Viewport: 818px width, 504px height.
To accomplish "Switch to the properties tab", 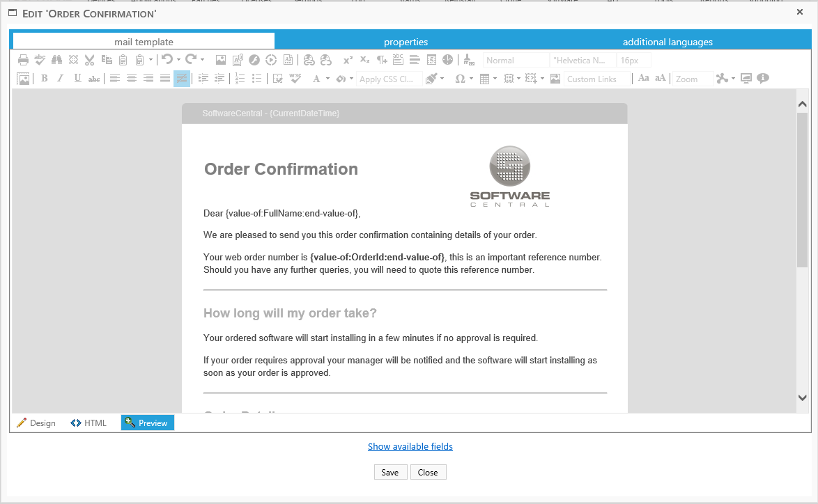I will click(x=406, y=42).
